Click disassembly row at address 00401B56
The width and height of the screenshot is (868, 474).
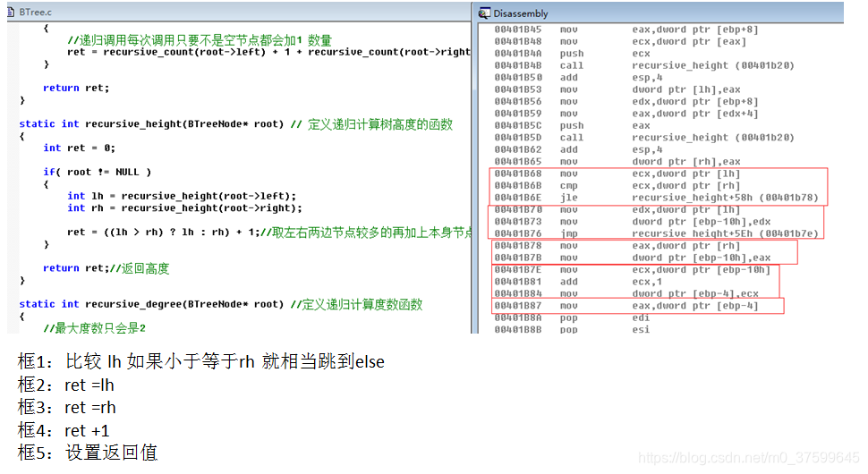pyautogui.click(x=626, y=102)
